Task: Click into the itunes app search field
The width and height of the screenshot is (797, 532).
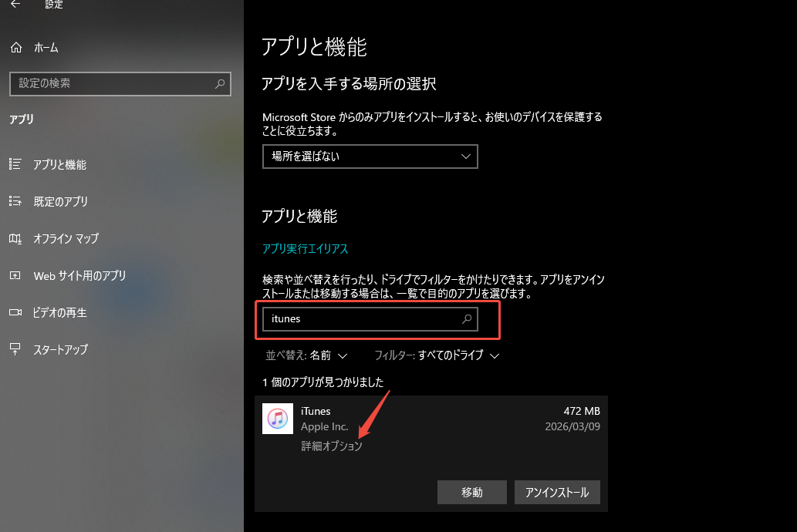Action: click(x=370, y=319)
